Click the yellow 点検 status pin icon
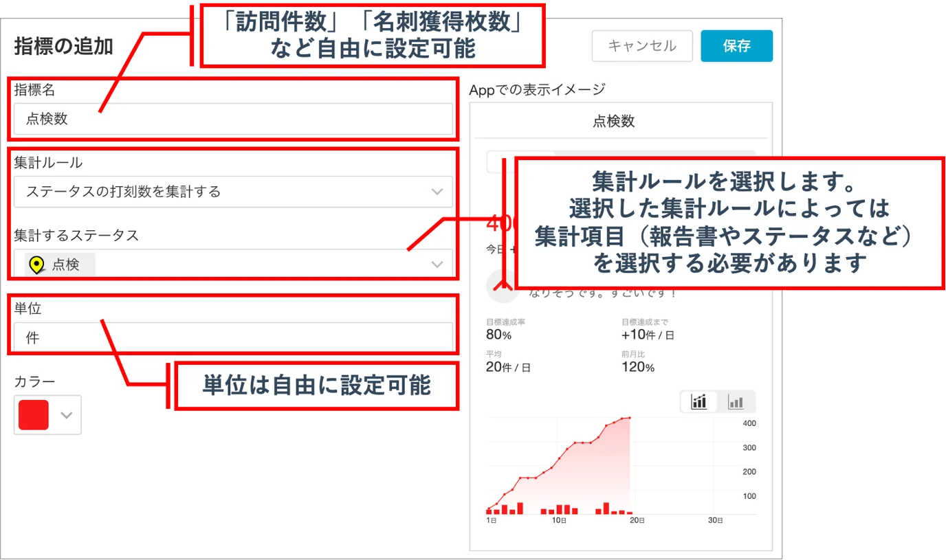The image size is (946, 560). point(37,265)
